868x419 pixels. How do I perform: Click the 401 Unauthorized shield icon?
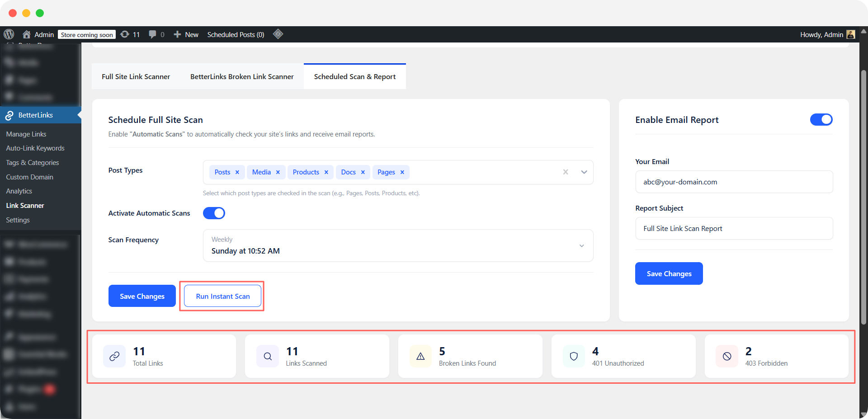[574, 356]
